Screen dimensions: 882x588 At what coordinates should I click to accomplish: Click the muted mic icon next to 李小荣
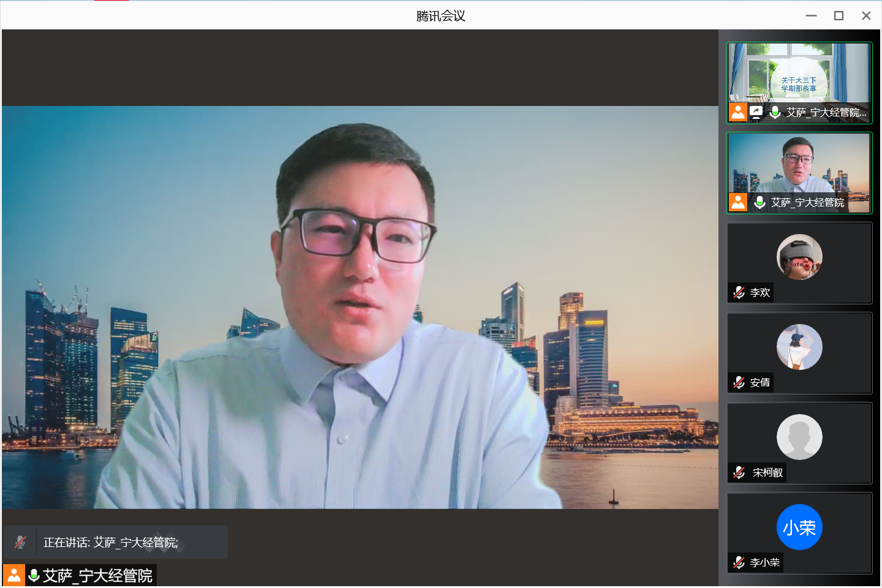(739, 562)
